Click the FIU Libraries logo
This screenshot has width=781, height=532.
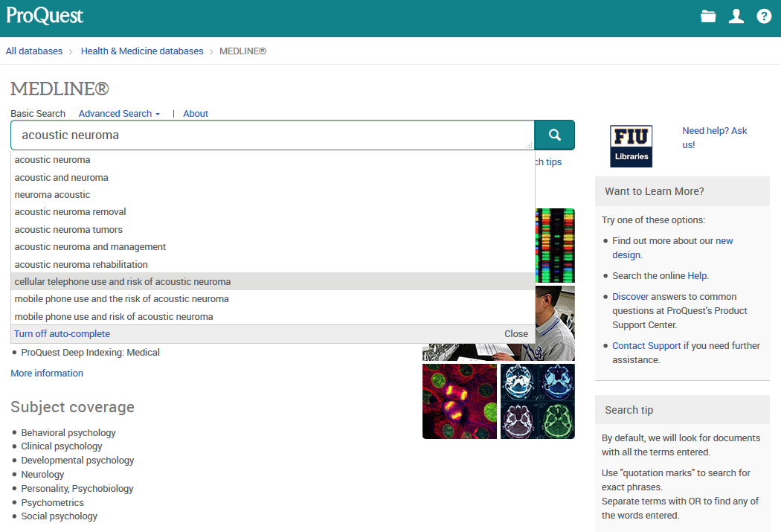631,146
